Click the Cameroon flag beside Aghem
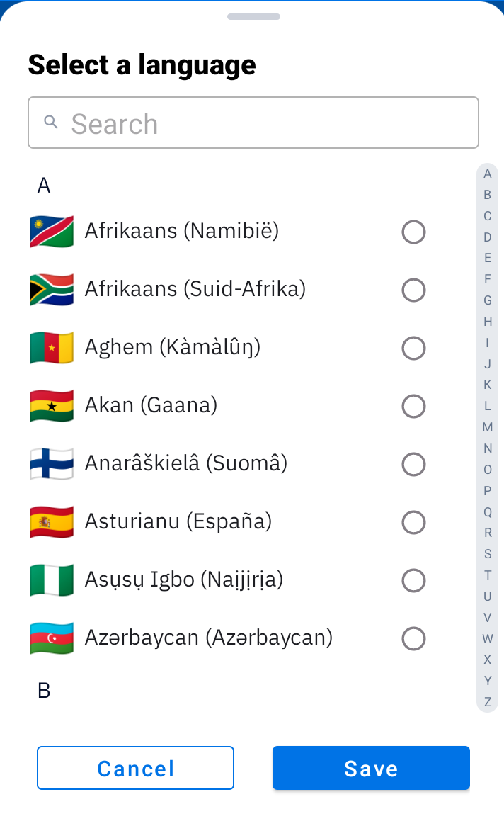This screenshot has height=814, width=504. tap(52, 348)
